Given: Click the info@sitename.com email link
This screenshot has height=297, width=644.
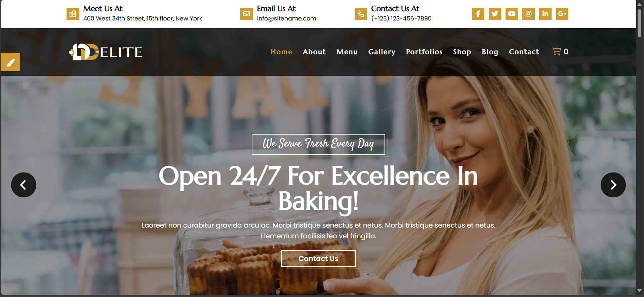Looking at the screenshot, I should (287, 18).
